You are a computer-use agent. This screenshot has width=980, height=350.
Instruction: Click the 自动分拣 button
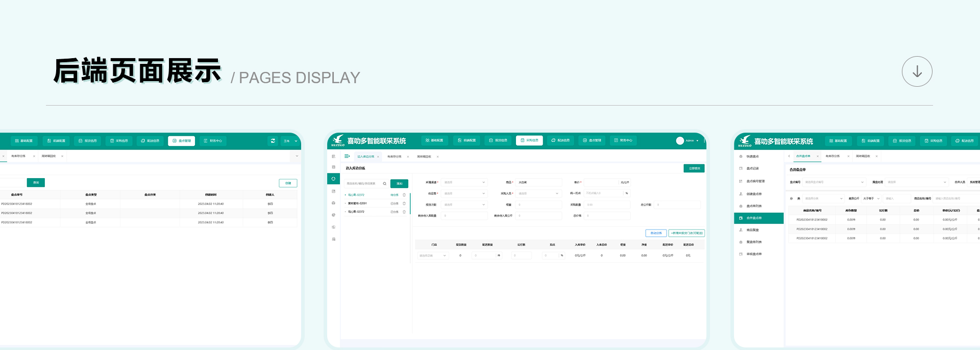pyautogui.click(x=656, y=233)
